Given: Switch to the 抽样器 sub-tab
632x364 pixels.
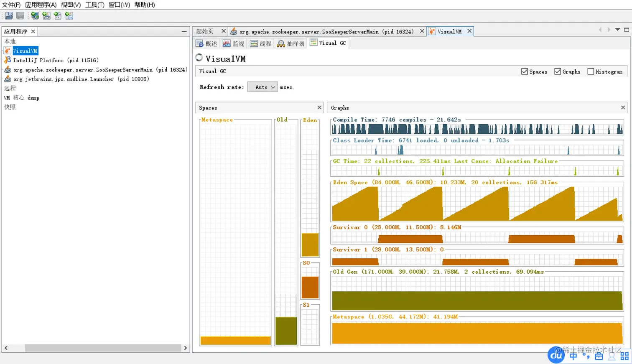Looking at the screenshot, I should [291, 43].
